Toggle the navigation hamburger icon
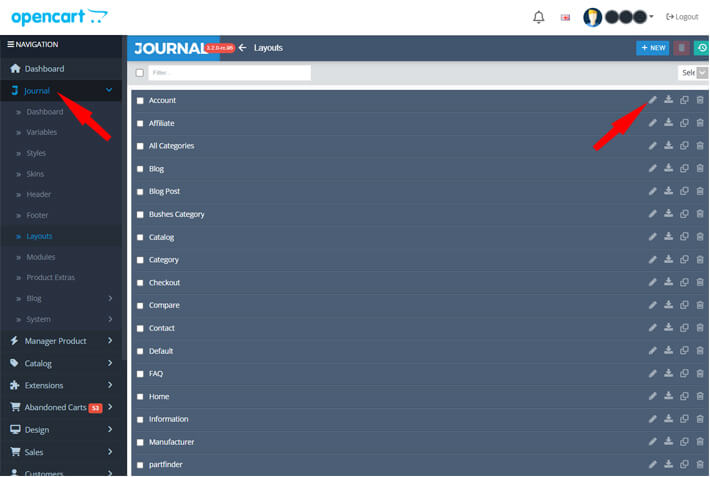Screen dimensions: 710x477 coord(10,44)
